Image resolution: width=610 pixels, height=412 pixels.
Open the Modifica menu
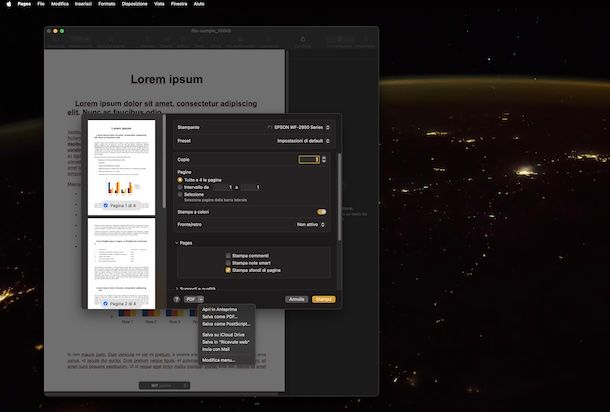(60, 4)
